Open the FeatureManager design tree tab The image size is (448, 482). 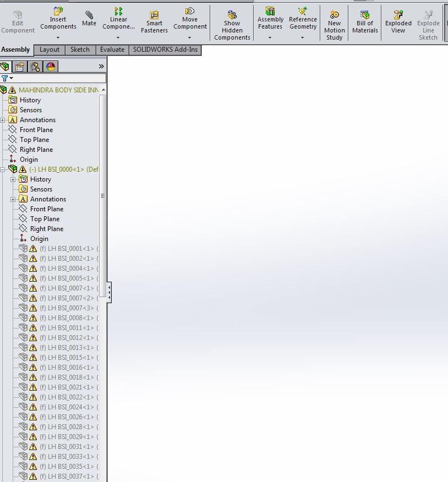pos(4,67)
